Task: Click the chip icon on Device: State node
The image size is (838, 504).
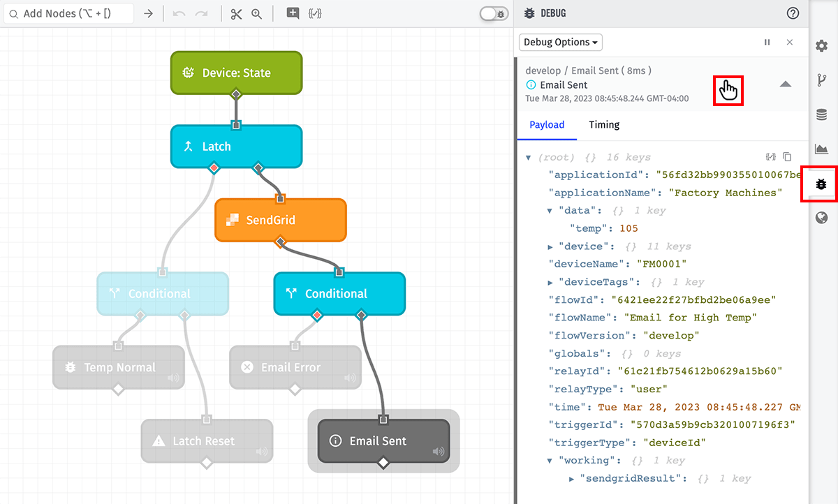Action: (x=189, y=73)
